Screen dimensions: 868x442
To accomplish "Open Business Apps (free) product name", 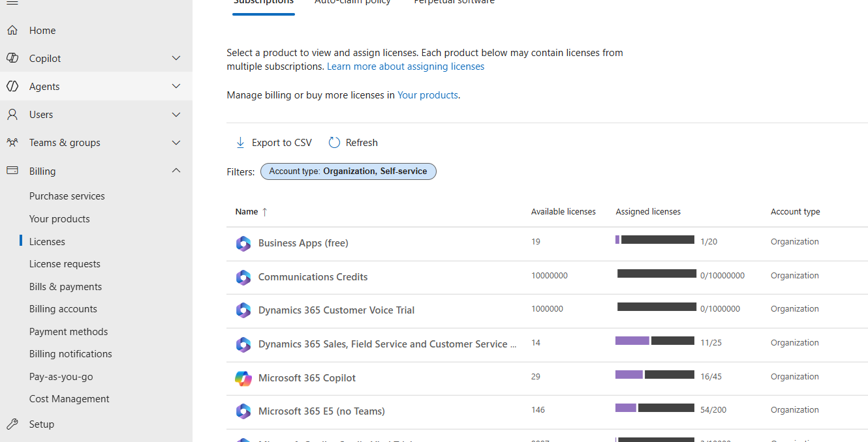I will [303, 243].
